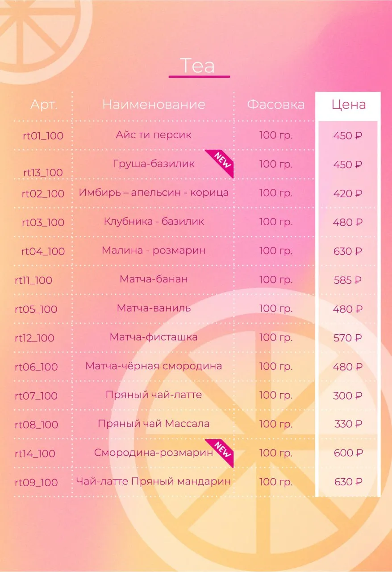This screenshot has height=572, width=392.
Task: Click the Арт. column header
Action: click(x=44, y=105)
